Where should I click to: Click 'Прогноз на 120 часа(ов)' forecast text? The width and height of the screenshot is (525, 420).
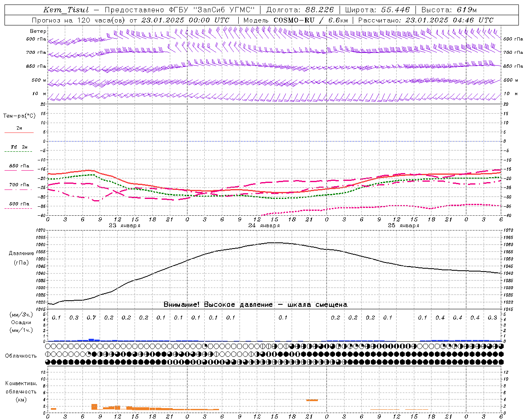[x=79, y=20]
